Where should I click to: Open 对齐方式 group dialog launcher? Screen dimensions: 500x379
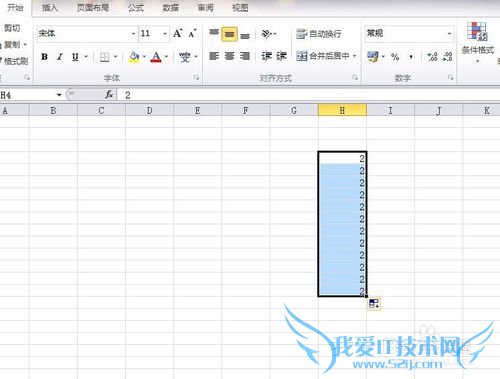pos(355,78)
